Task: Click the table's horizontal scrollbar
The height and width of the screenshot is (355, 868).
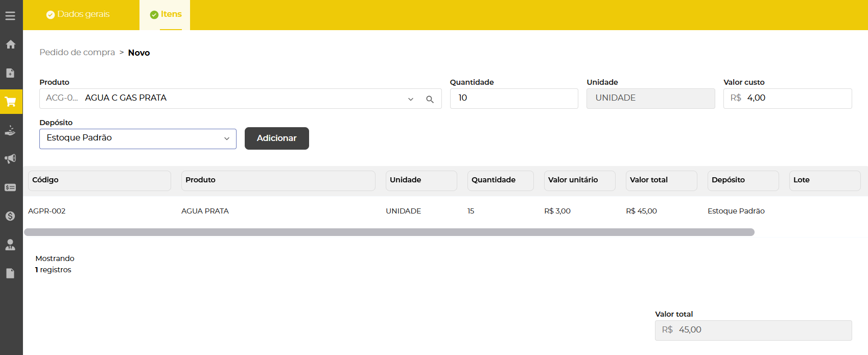Action: coord(389,232)
